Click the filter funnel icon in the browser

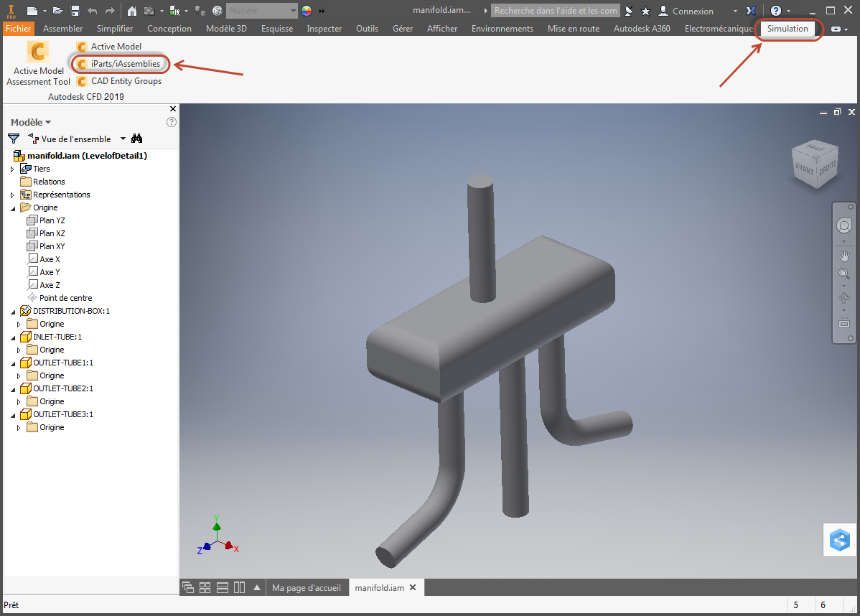tap(14, 139)
